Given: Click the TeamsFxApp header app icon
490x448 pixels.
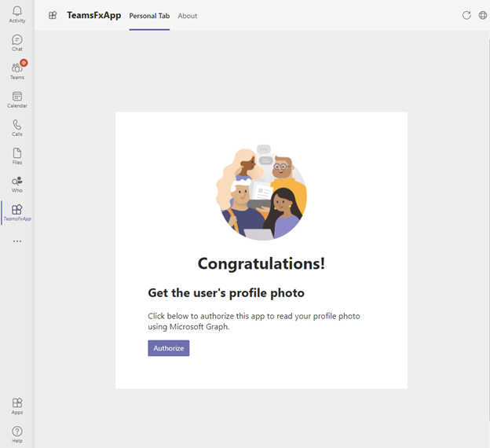Looking at the screenshot, I should click(53, 15).
